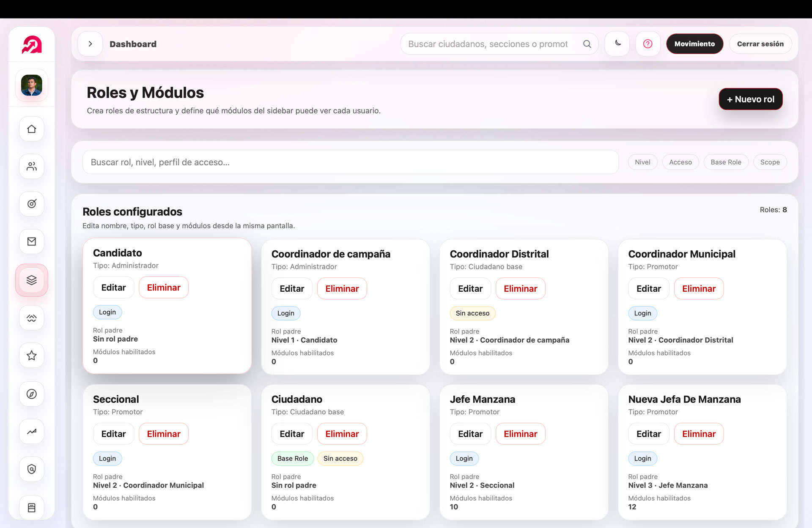
Task: Toggle the Scope filter chip
Action: coord(770,162)
